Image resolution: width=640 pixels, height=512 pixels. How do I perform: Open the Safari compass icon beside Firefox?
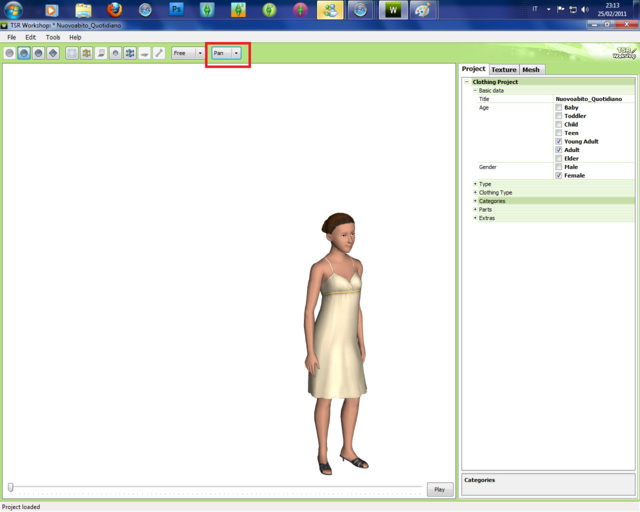[x=145, y=10]
